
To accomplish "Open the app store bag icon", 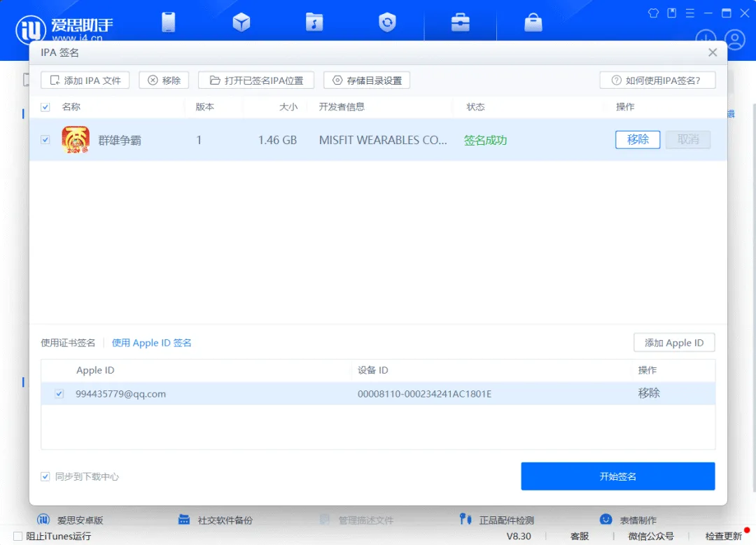I will (533, 22).
